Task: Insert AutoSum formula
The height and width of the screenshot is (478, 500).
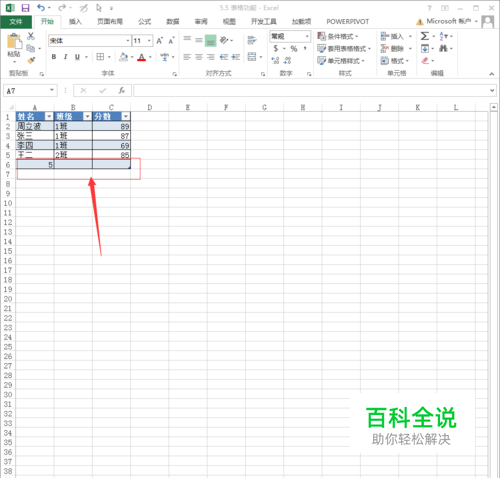Action: click(x=425, y=36)
